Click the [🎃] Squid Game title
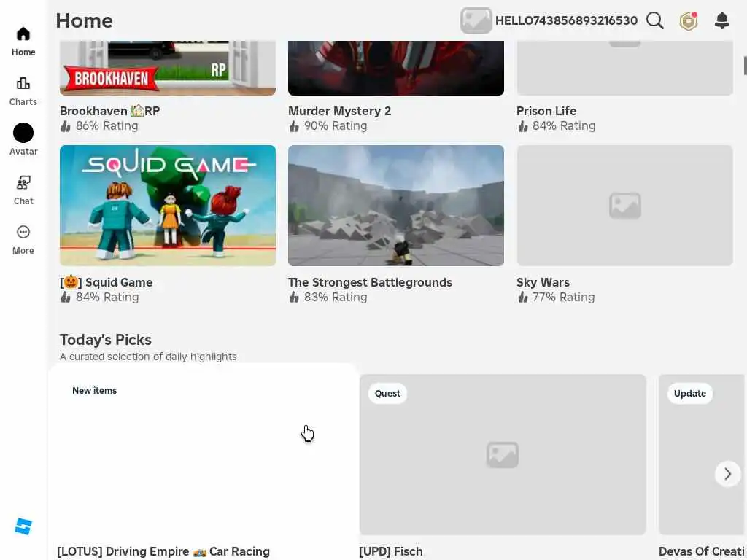Screen dimensions: 747x560 point(107,282)
